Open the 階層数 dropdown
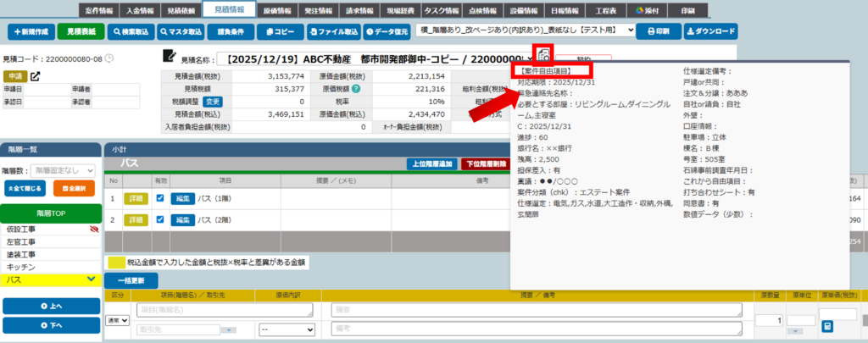 [69, 171]
